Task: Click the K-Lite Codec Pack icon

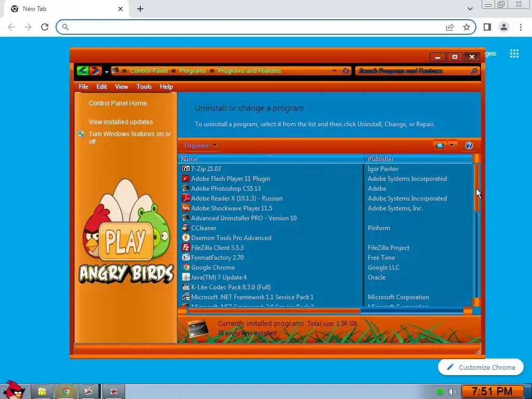Action: [185, 287]
